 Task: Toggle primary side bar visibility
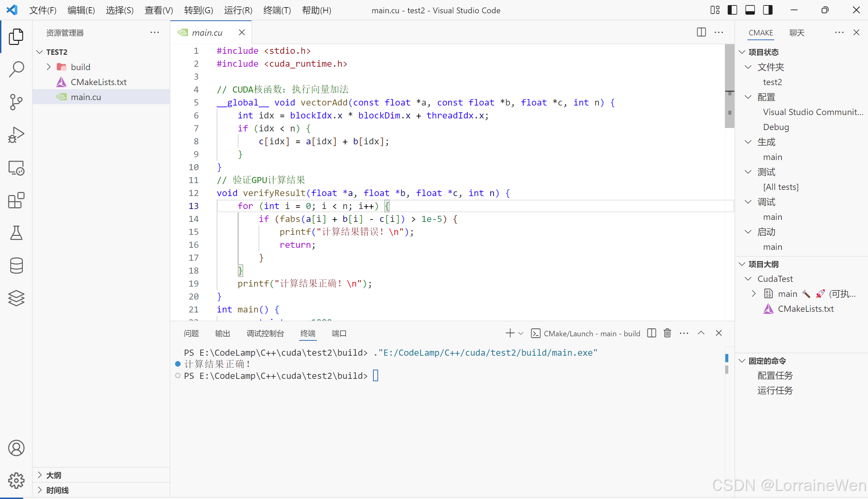(732, 10)
